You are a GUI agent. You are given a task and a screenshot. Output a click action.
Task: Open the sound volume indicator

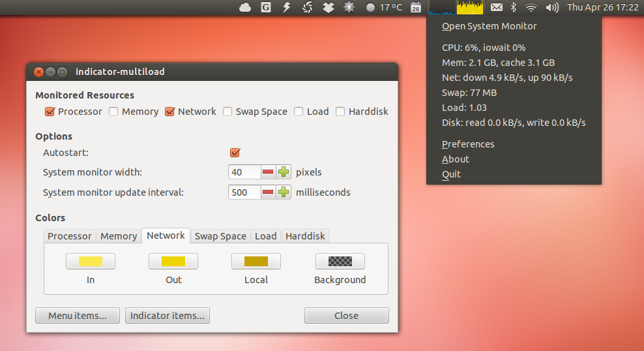[552, 7]
